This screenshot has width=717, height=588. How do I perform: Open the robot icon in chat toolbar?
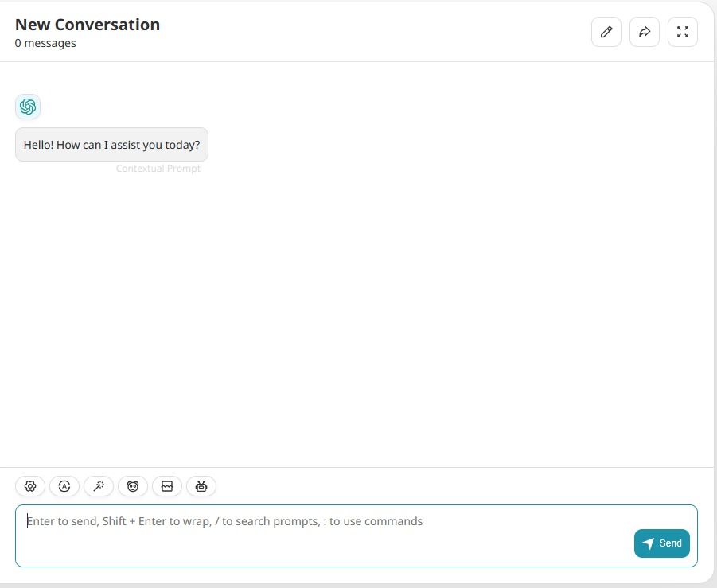tap(201, 486)
